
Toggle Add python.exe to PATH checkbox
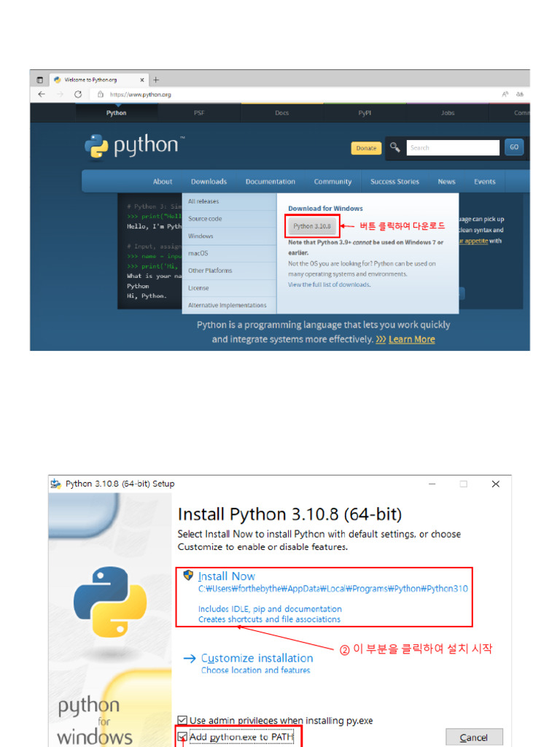point(182,737)
